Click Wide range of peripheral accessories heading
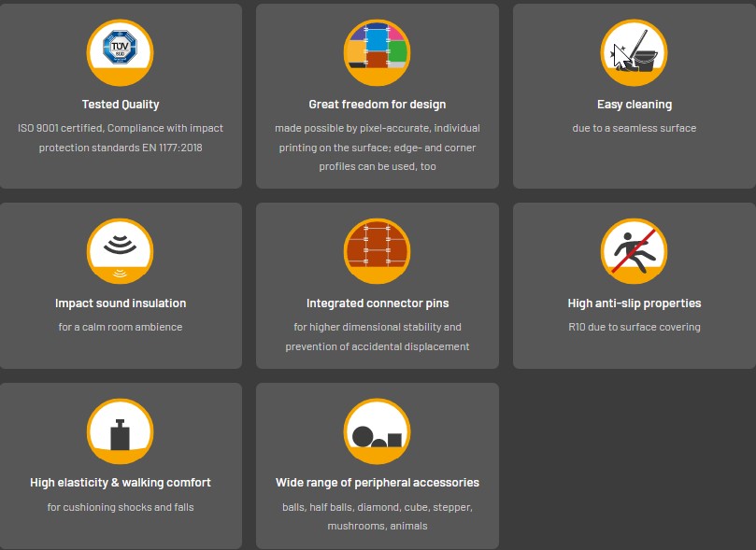The height and width of the screenshot is (550, 756). pyautogui.click(x=378, y=483)
